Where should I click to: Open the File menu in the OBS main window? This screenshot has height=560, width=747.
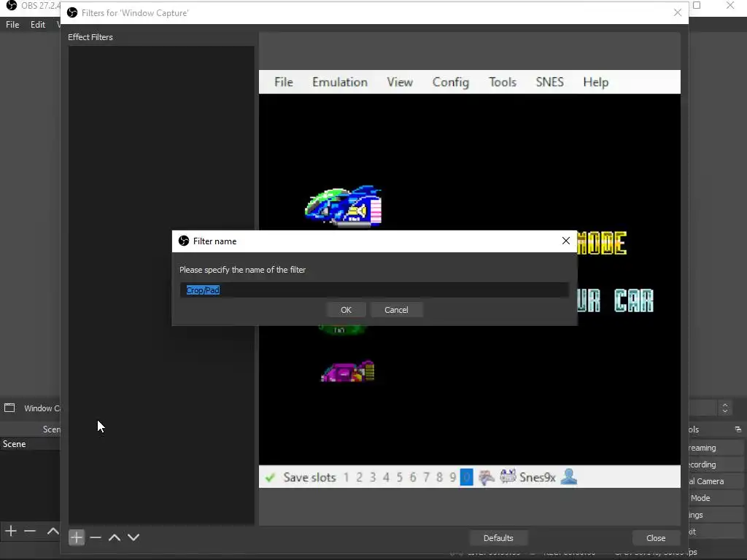click(12, 24)
